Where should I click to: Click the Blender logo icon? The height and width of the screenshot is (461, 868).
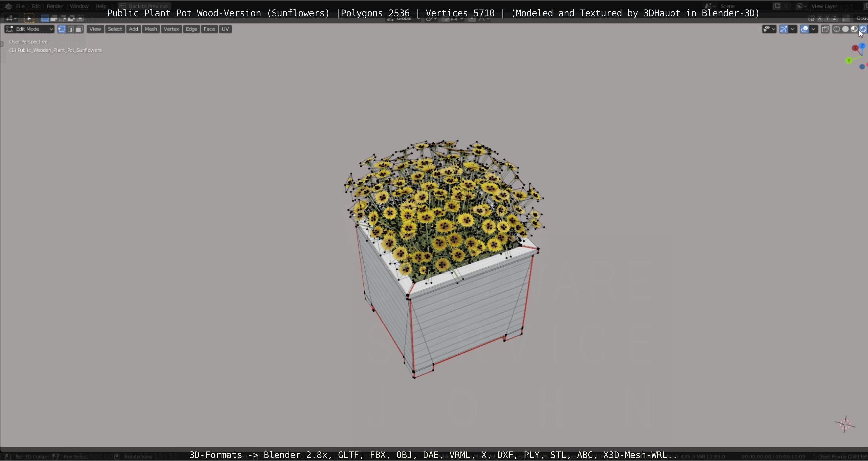tap(8, 6)
